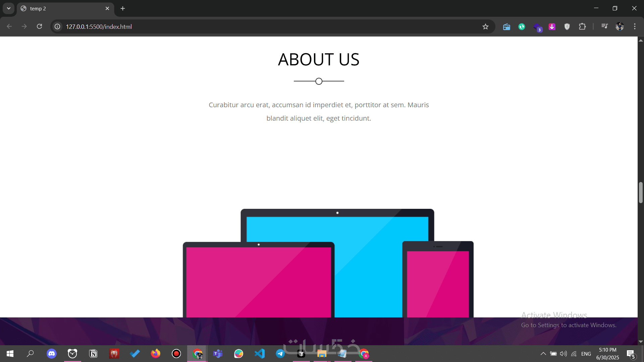The image size is (644, 362).
Task: Open the volume control icon
Action: point(563,354)
